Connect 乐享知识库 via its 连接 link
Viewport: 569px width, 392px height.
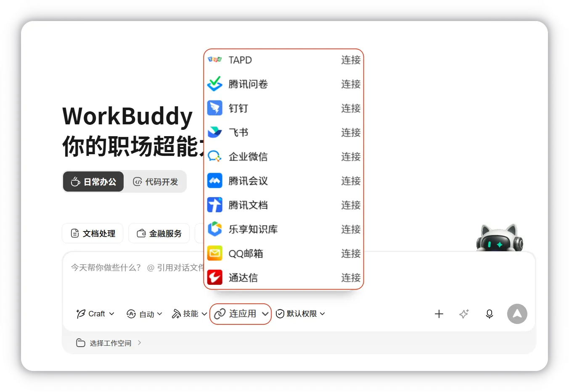tap(351, 229)
